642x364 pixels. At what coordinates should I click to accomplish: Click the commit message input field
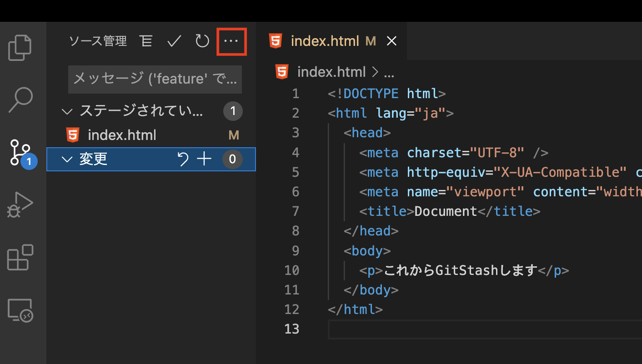155,79
